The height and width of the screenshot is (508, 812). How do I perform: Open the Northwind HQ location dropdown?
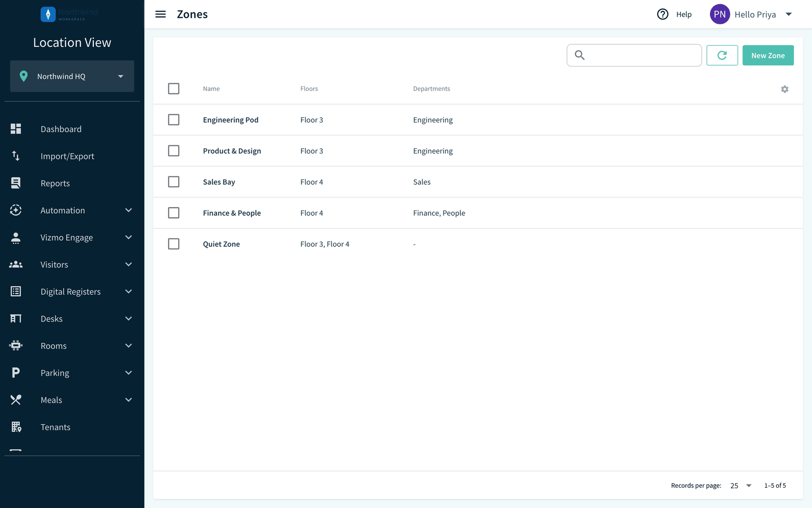[72, 76]
